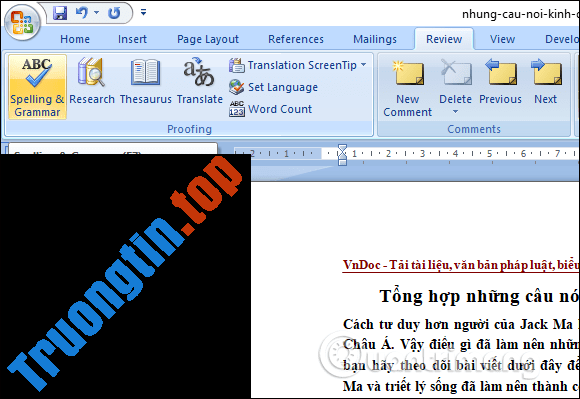Image resolution: width=580 pixels, height=399 pixels.
Task: Click the Word Count icon
Action: pos(237,109)
